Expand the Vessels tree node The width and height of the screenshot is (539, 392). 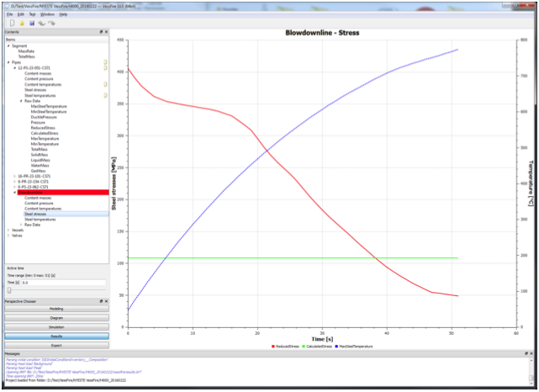pyautogui.click(x=8, y=230)
